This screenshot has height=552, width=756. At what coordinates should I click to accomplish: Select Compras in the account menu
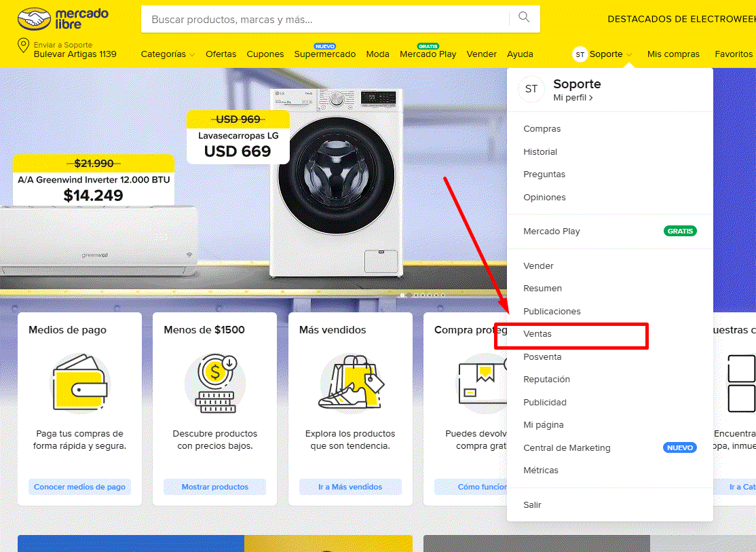coord(542,129)
